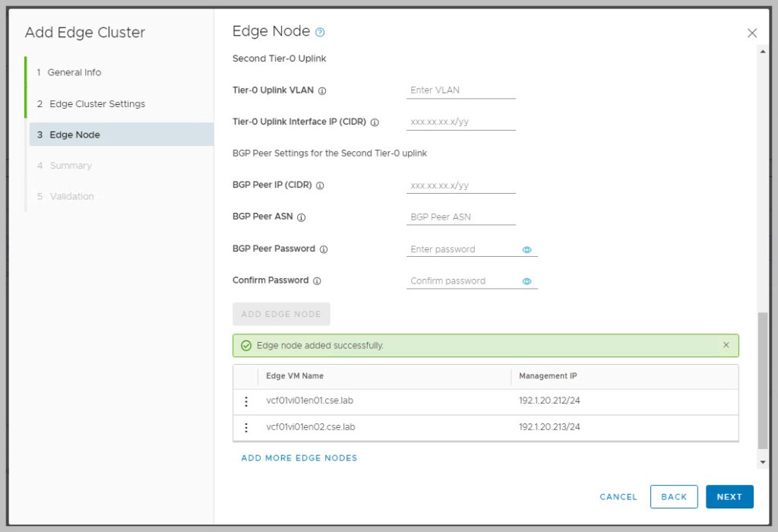Image resolution: width=778 pixels, height=532 pixels.
Task: Dismiss the edge node added success banner
Action: [726, 345]
